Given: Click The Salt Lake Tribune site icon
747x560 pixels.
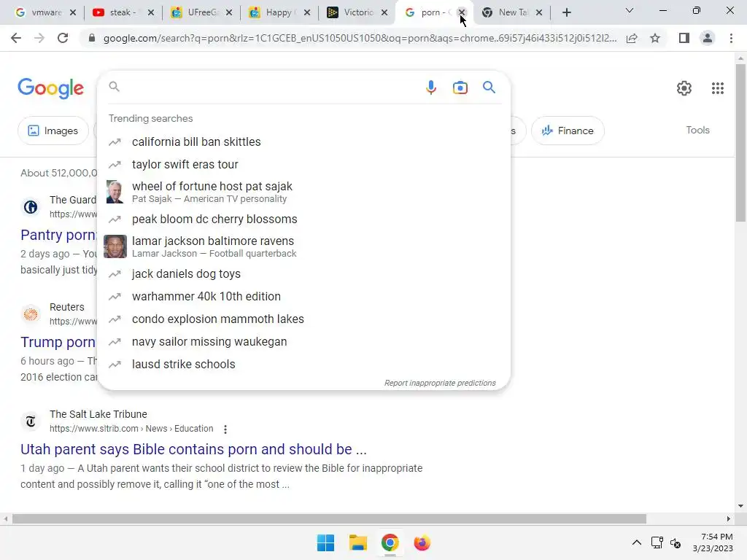Looking at the screenshot, I should pyautogui.click(x=31, y=421).
